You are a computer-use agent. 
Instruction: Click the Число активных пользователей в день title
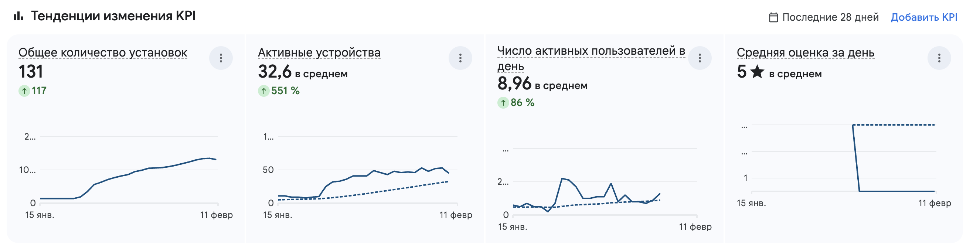coord(591,51)
